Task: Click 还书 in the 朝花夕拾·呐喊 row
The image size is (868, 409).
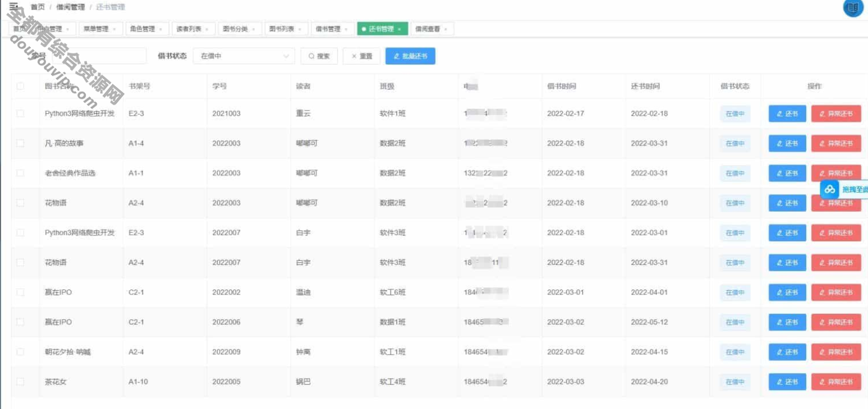Action: [x=787, y=352]
